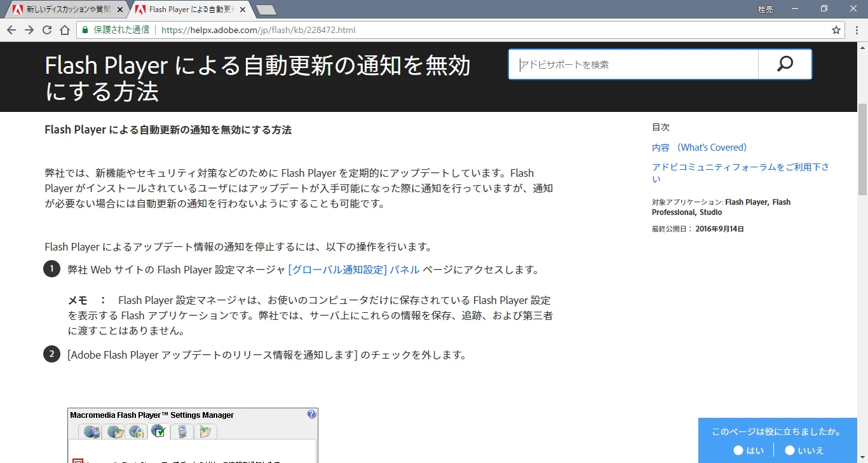Close the 新しいディスカッションや質問 tab
This screenshot has height=463, width=868.
click(120, 10)
